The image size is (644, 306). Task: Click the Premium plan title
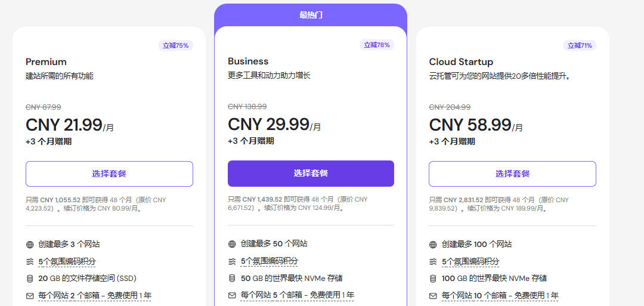click(x=46, y=62)
